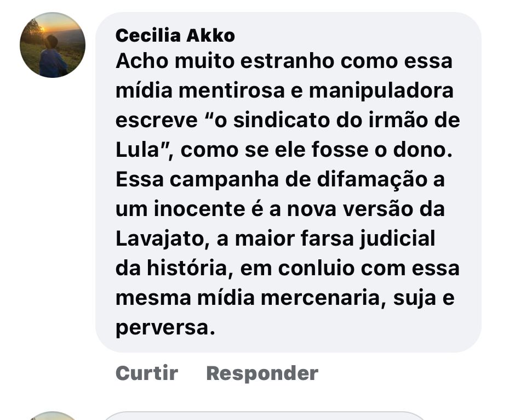Reply to the comment with Responder
The width and height of the screenshot is (526, 420).
tap(262, 373)
